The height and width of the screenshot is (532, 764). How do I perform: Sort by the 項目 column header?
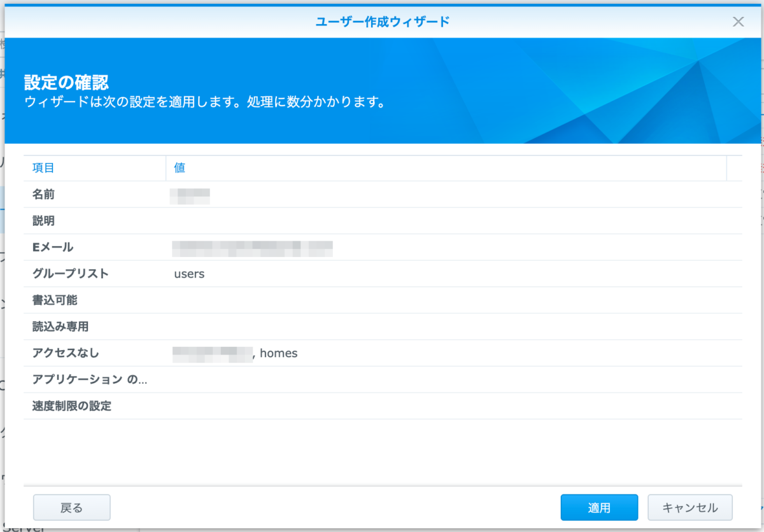pyautogui.click(x=95, y=168)
